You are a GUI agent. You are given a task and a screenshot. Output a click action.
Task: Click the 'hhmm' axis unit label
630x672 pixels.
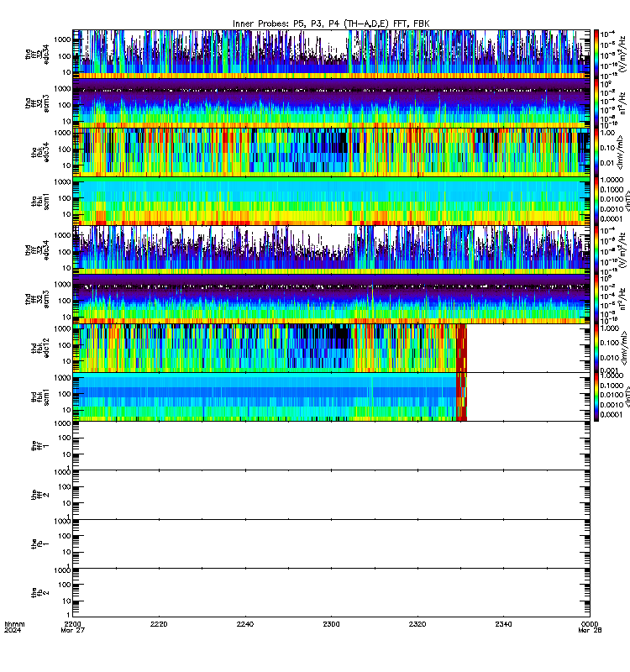click(x=15, y=624)
